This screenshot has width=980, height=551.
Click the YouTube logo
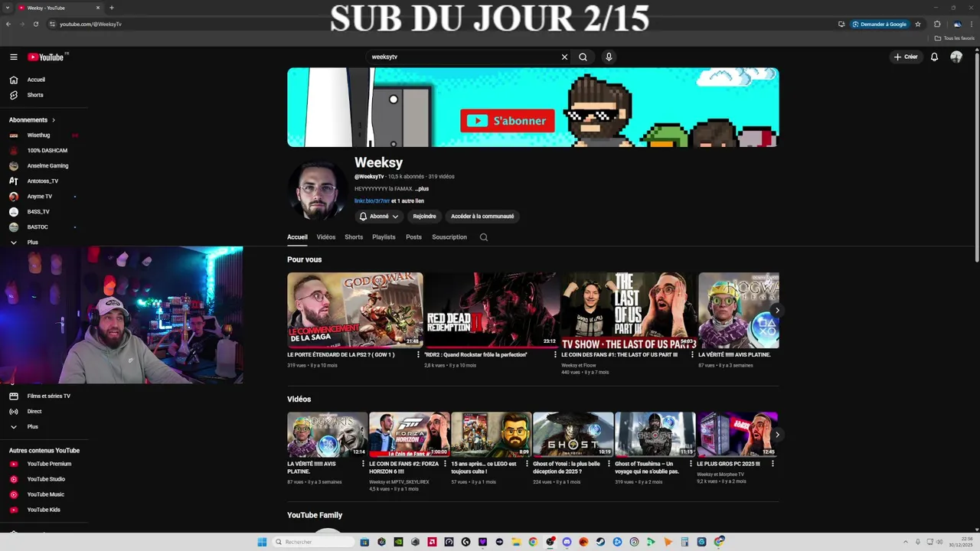tap(46, 57)
